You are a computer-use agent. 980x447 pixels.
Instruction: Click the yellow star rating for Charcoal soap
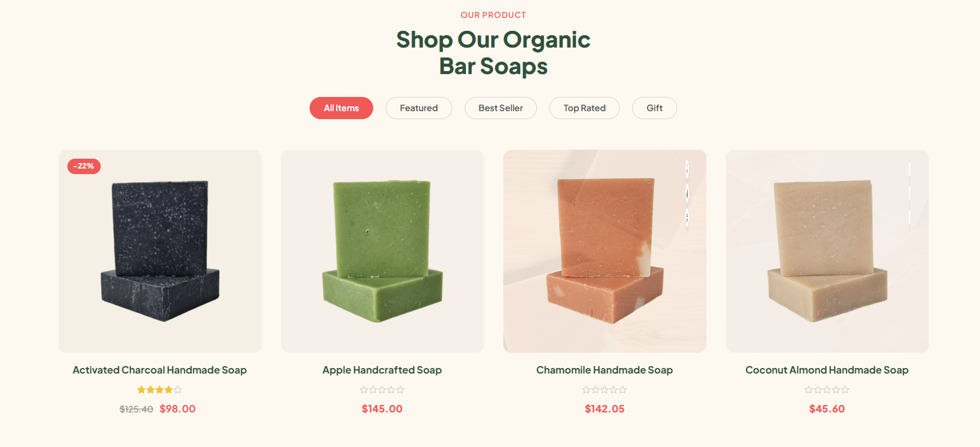[x=160, y=390]
